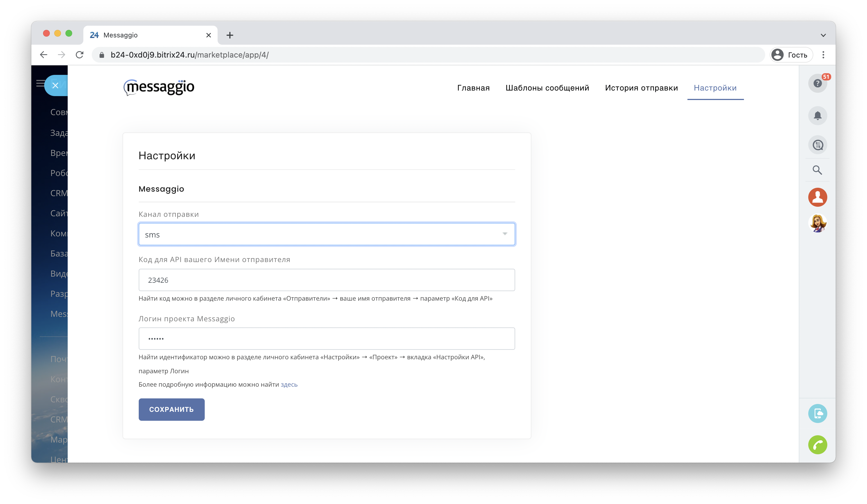Follow the здесь link
Viewport: 867px width, 504px height.
[289, 384]
